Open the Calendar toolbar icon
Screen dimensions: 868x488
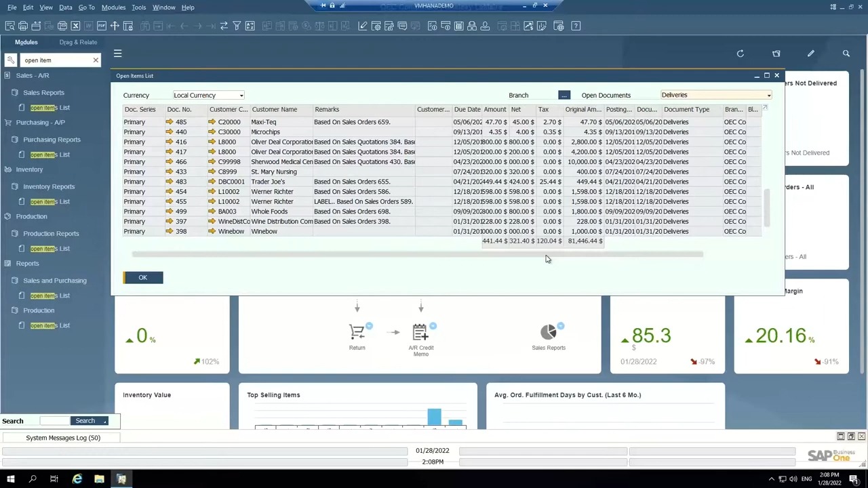point(459,26)
